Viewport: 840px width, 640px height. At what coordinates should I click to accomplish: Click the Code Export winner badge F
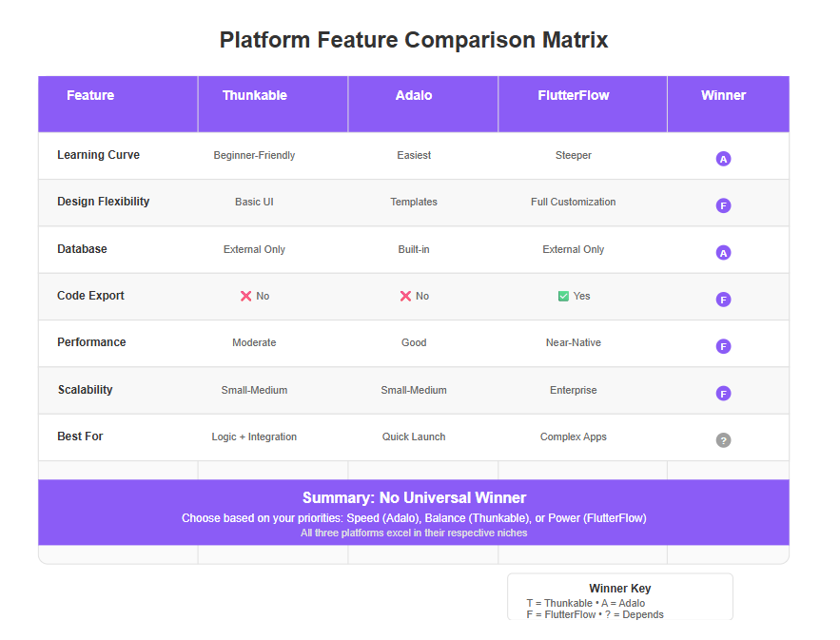pos(723,300)
